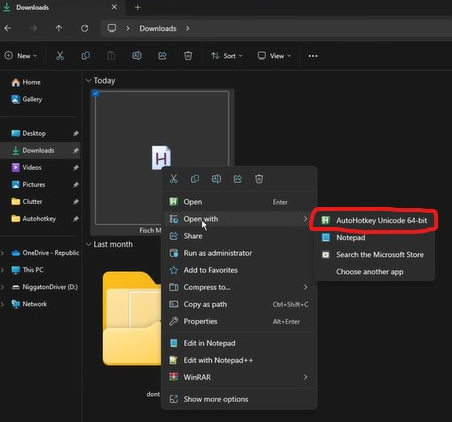452x422 pixels.
Task: Open the See more ellipsis menu
Action: [313, 56]
